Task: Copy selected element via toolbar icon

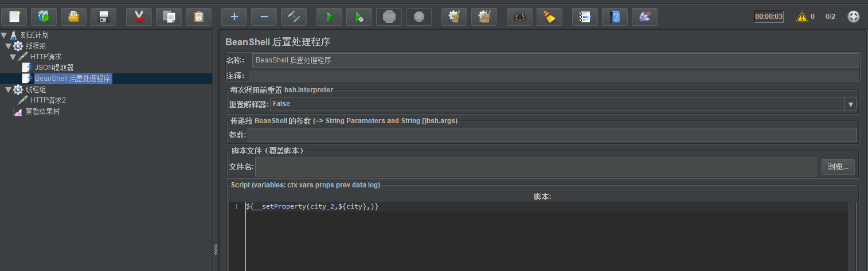Action: 169,17
